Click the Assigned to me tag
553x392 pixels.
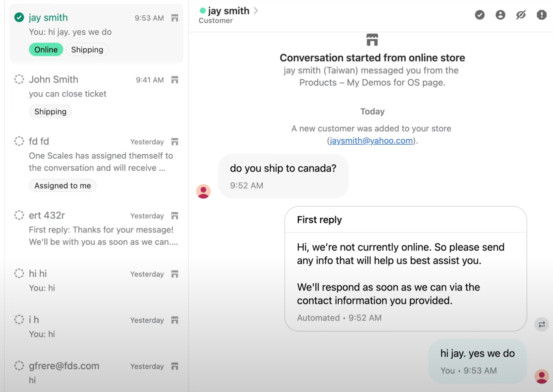pyautogui.click(x=62, y=186)
